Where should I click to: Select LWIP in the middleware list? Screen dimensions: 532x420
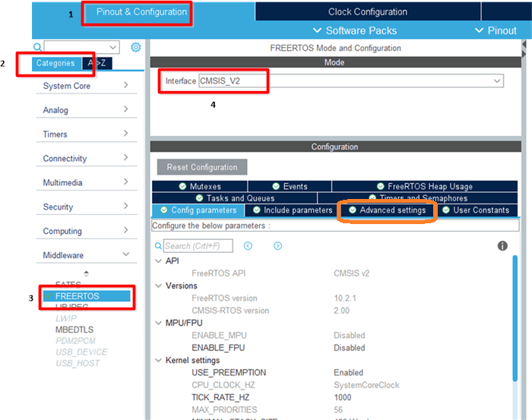pos(66,318)
